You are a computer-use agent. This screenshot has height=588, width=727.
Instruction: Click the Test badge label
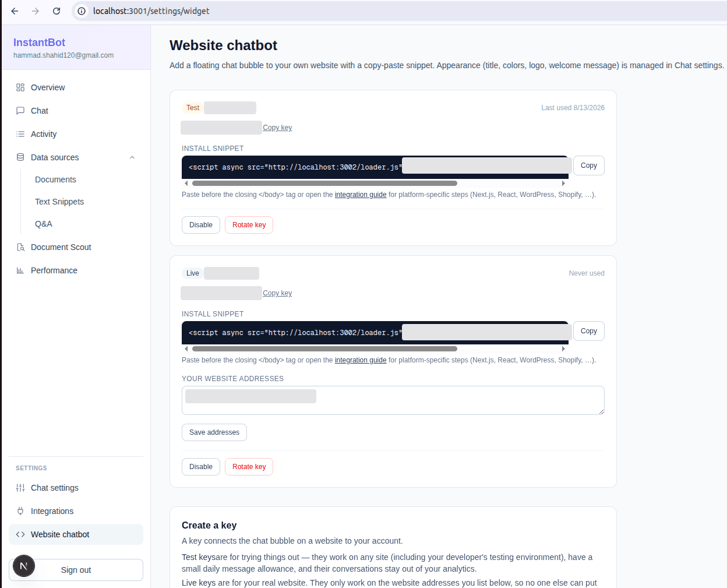(x=193, y=108)
